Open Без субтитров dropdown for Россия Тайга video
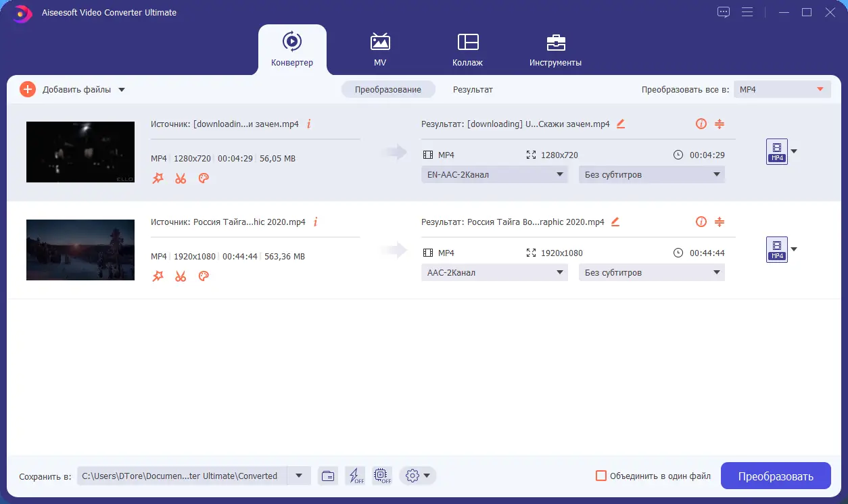 pyautogui.click(x=652, y=272)
